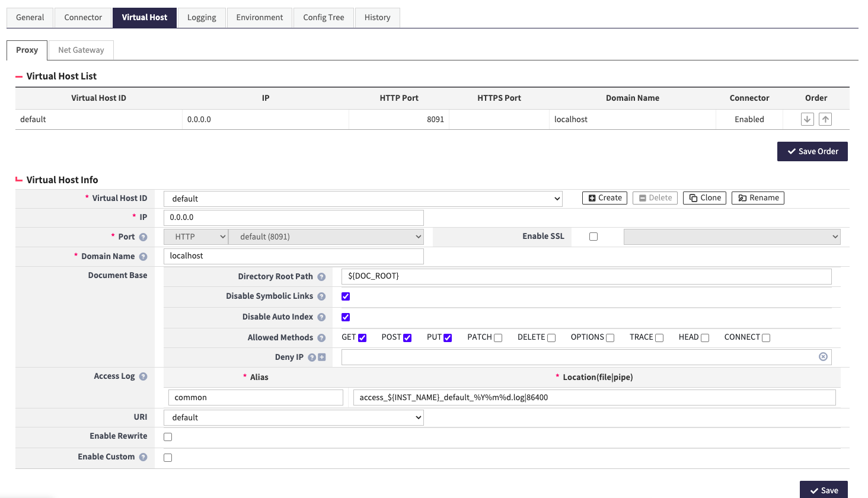Uncheck the POST allowed method
The width and height of the screenshot is (868, 498).
click(x=407, y=337)
